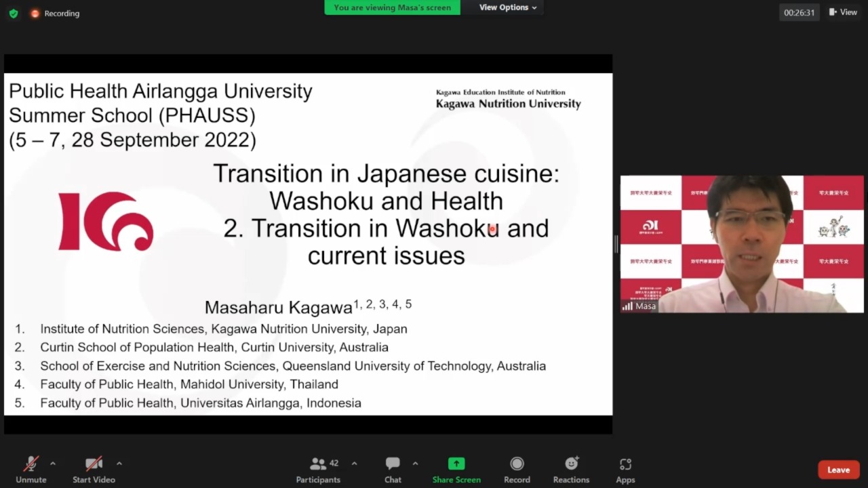Click the red Leave button
Image resolution: width=868 pixels, height=488 pixels.
coord(838,470)
